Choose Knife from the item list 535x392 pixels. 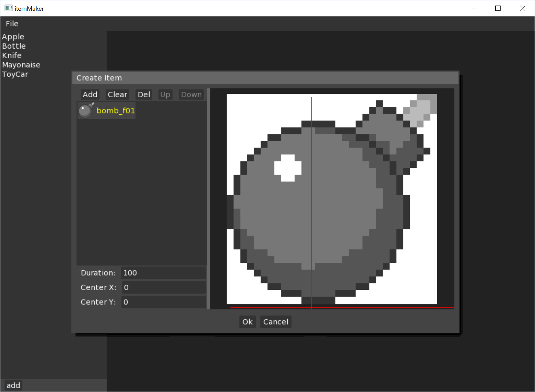click(12, 56)
